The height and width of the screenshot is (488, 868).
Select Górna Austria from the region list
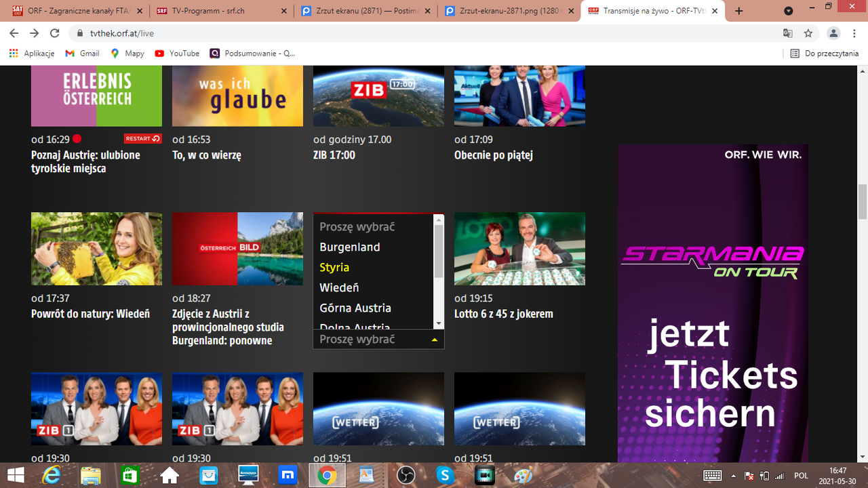pos(373,308)
